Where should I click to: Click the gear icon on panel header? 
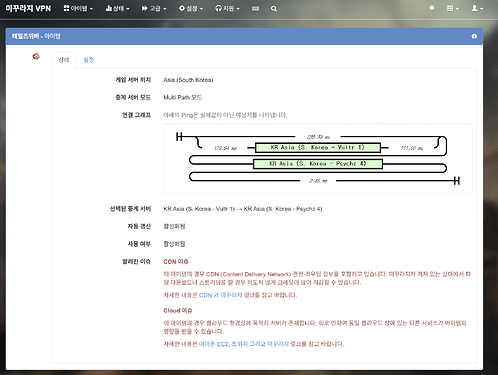click(x=474, y=36)
